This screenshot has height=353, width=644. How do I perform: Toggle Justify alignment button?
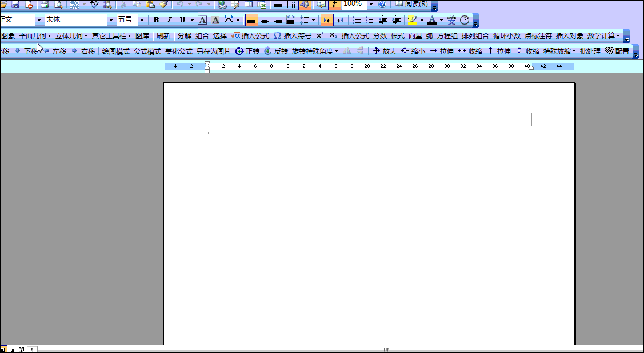click(x=251, y=19)
